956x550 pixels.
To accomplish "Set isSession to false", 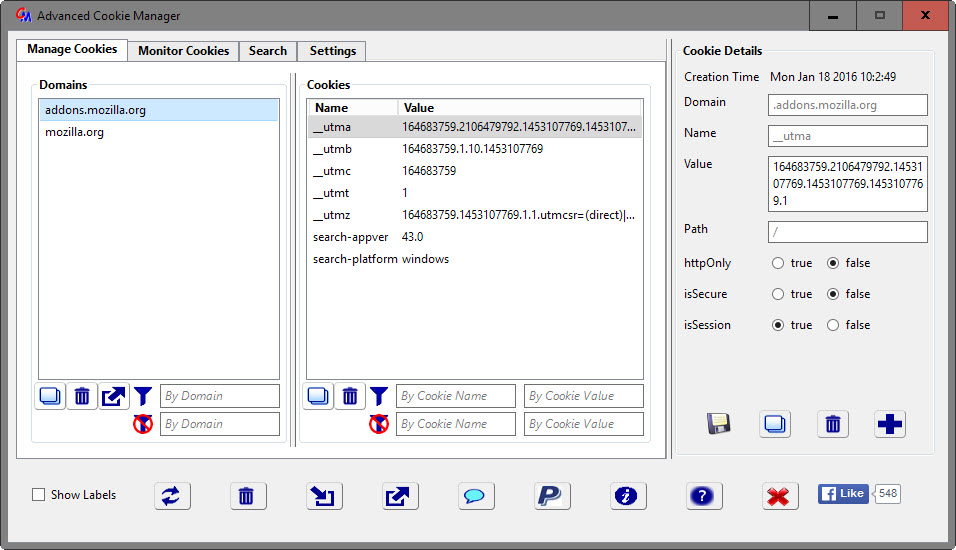I will pos(833,325).
